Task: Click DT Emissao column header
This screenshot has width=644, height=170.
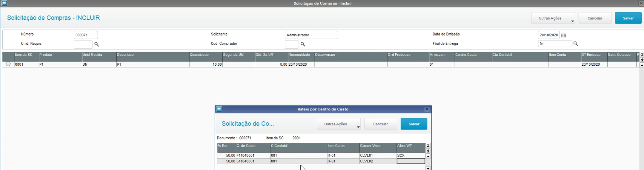Action: [594, 57]
